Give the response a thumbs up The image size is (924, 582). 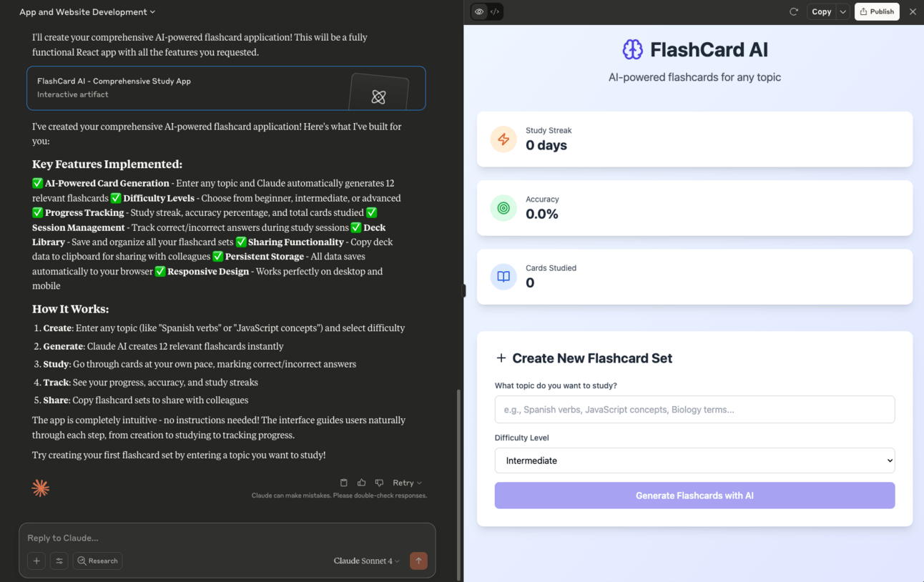361,483
